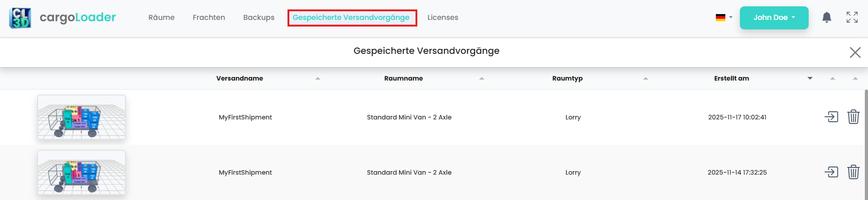Toggle fullscreen mode icon

point(852,18)
